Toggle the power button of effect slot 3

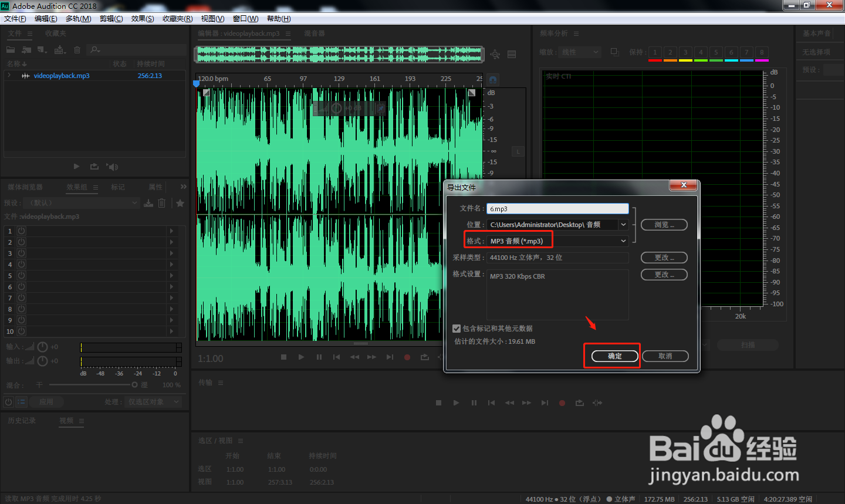pyautogui.click(x=21, y=253)
